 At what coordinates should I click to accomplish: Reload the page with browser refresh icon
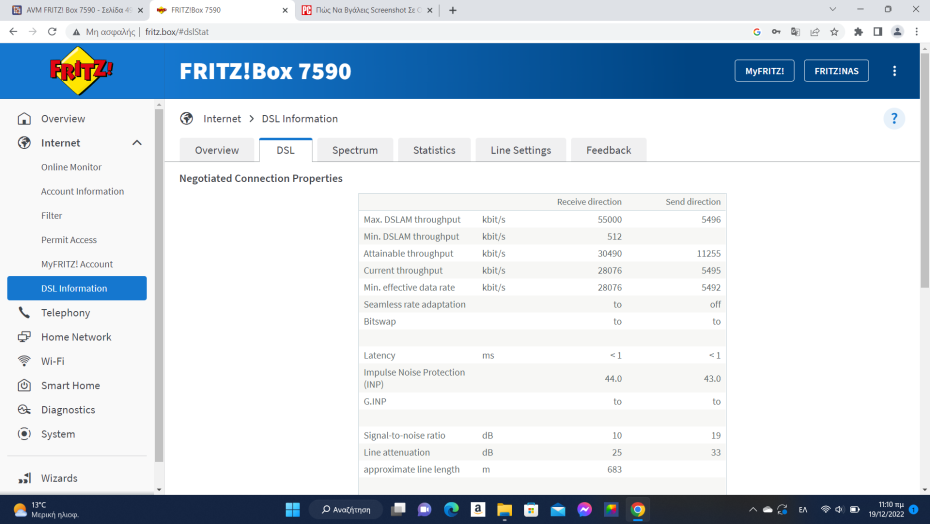52,32
